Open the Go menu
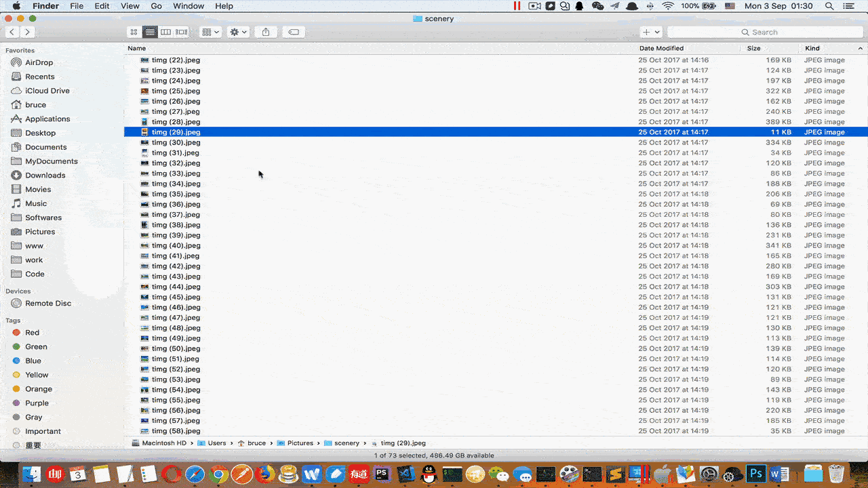Screen dimensions: 868x488 pos(157,6)
